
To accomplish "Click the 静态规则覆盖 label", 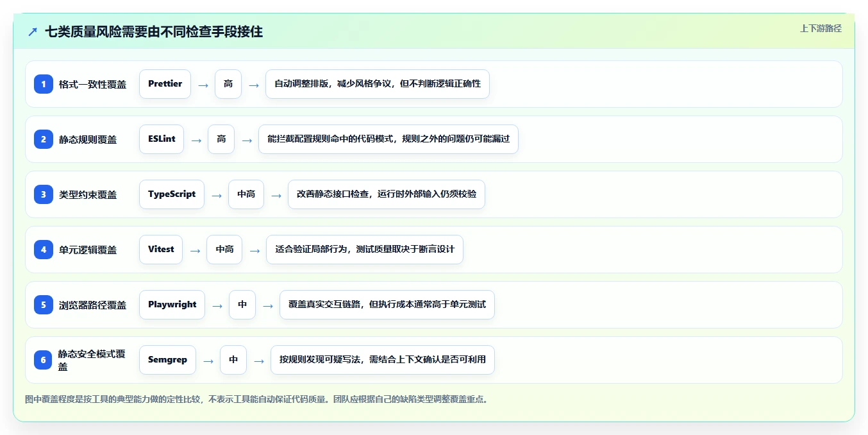I will [88, 139].
